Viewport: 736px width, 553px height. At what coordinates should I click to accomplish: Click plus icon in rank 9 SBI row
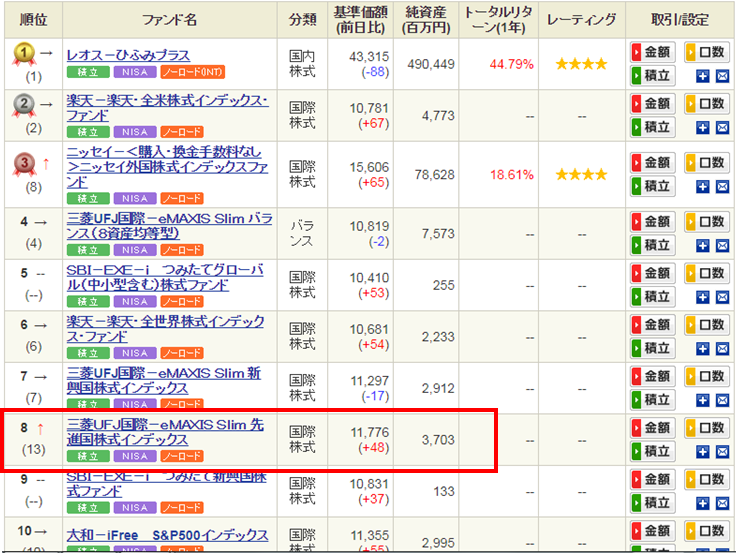coord(703,504)
